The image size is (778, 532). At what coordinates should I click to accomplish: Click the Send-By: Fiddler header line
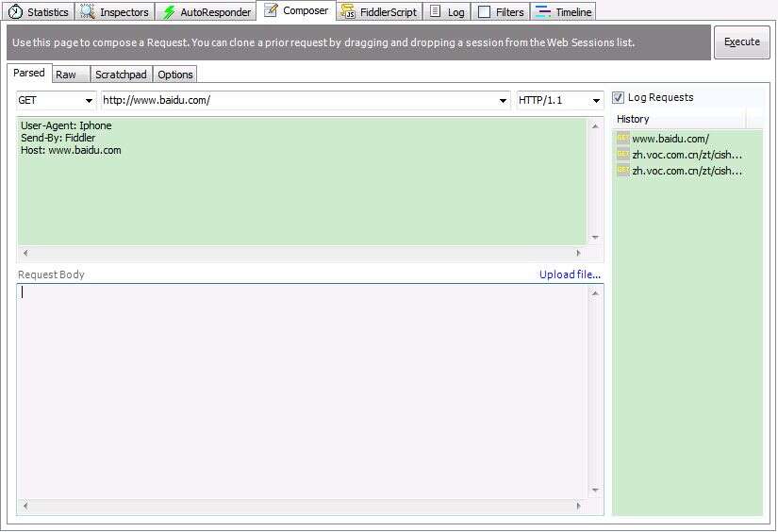(x=58, y=138)
